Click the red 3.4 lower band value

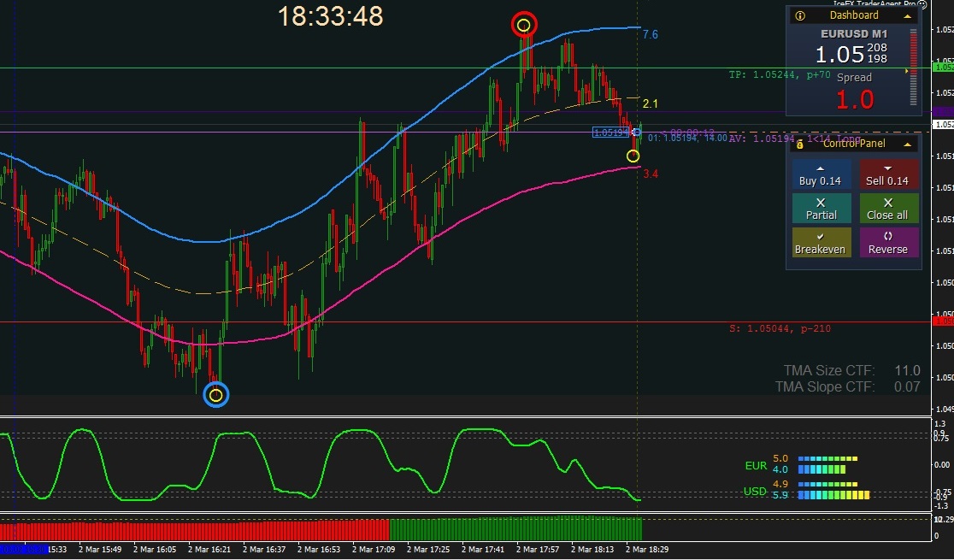(x=651, y=174)
